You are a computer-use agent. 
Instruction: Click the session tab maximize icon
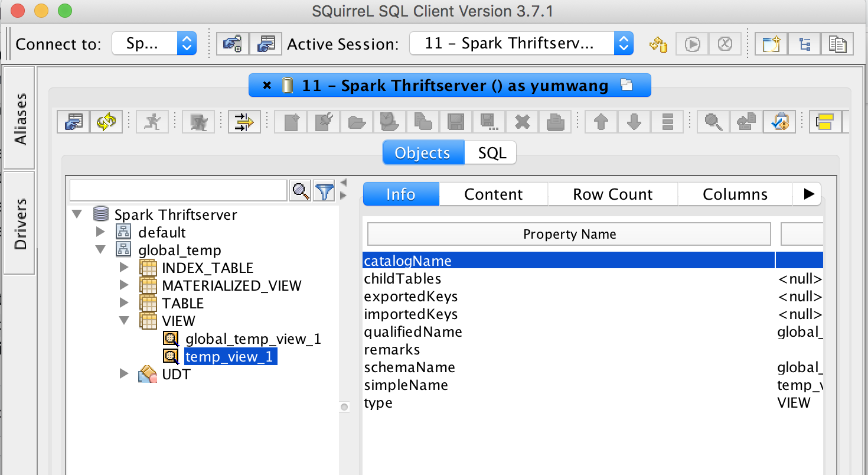click(x=626, y=85)
